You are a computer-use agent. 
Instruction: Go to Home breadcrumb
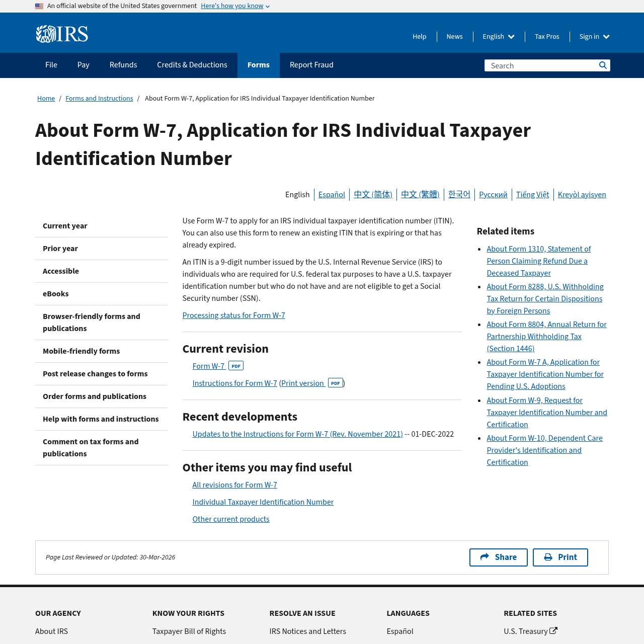pyautogui.click(x=46, y=99)
